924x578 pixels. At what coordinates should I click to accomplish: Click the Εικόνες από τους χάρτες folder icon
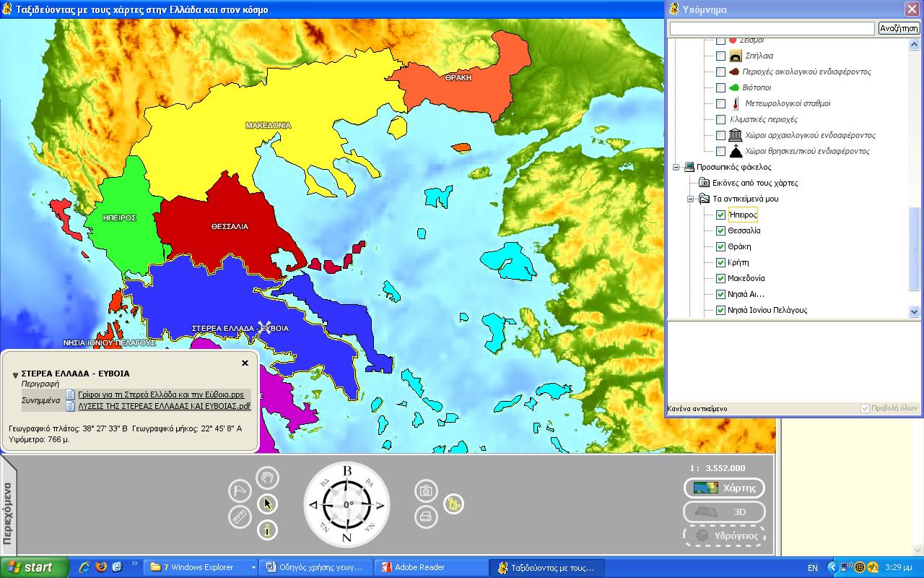click(705, 183)
